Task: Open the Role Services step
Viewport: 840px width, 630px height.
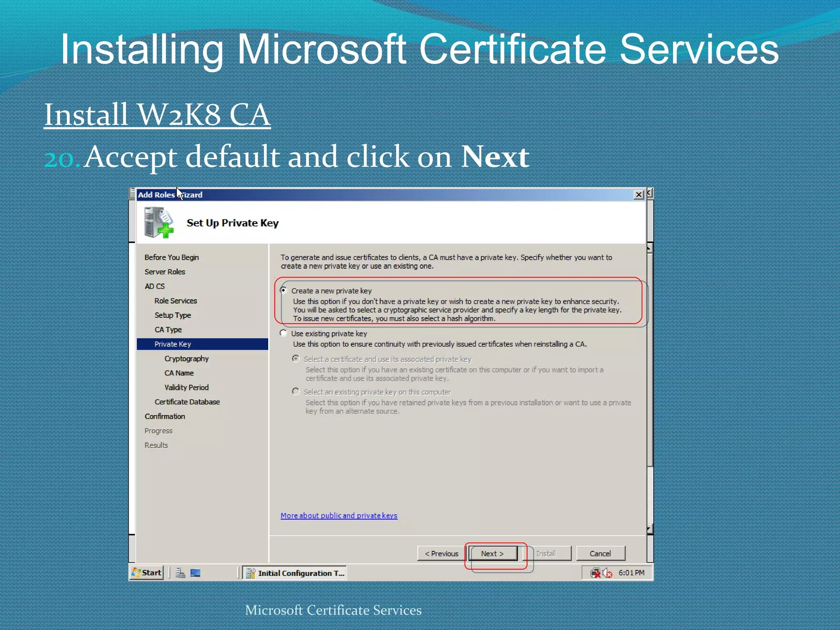Action: 176,301
